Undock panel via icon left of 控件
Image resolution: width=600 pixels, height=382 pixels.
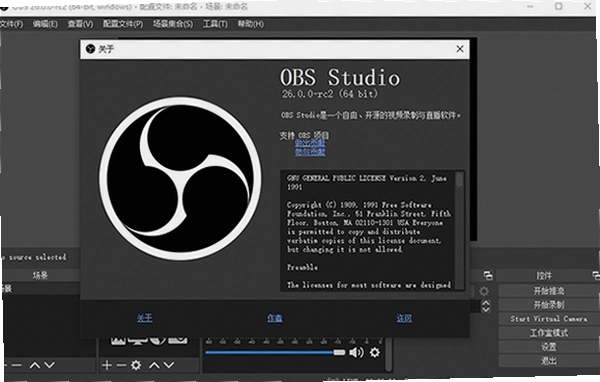[x=488, y=275]
